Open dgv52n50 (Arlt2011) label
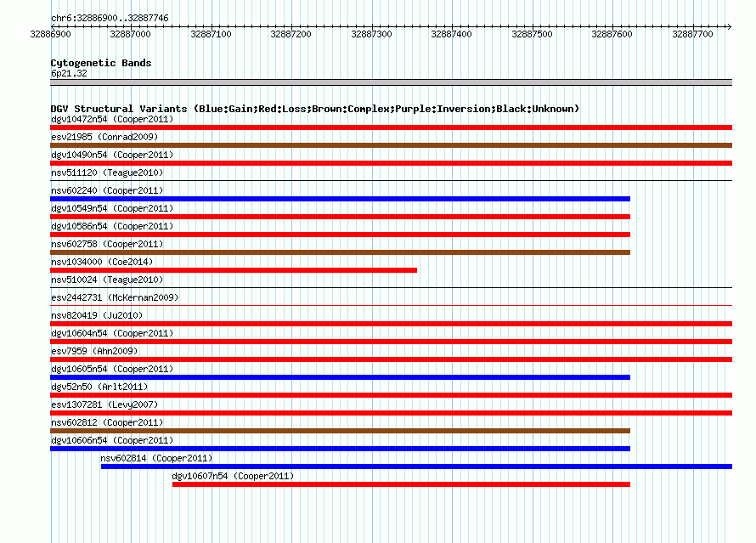The width and height of the screenshot is (756, 543). (x=99, y=387)
